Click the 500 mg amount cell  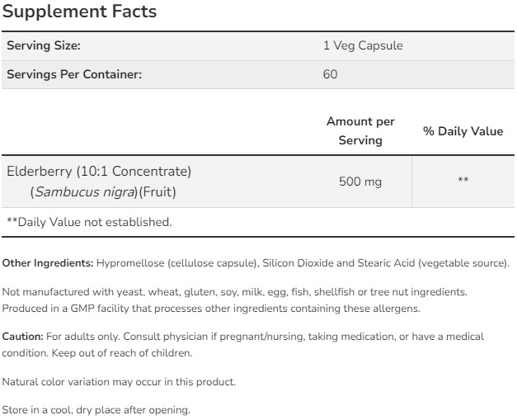click(x=360, y=182)
